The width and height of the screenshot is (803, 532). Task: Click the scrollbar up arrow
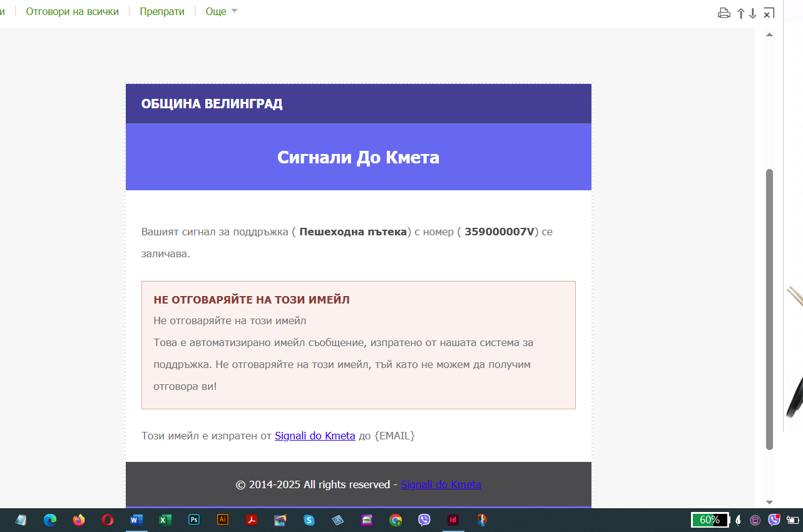[770, 34]
